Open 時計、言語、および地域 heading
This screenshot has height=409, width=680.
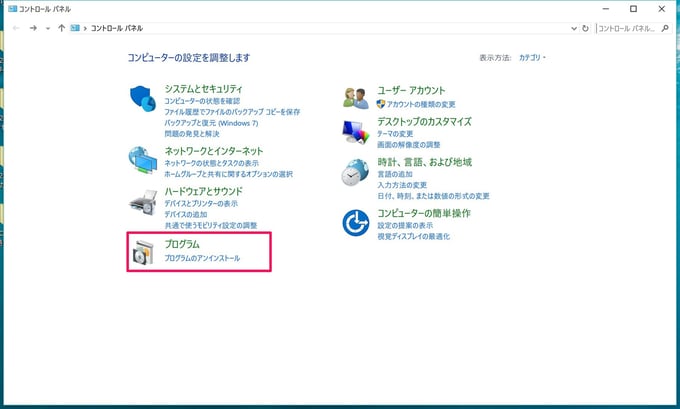425,162
